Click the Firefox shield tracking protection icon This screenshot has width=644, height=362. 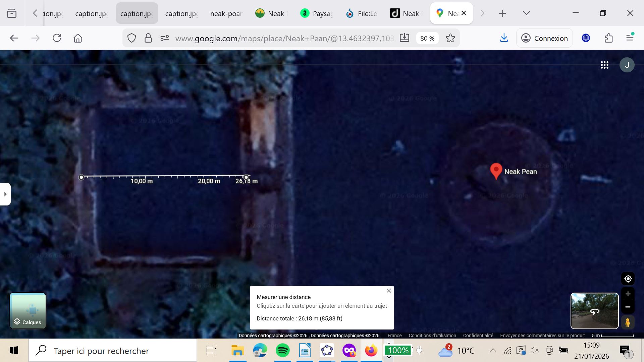[x=131, y=38]
